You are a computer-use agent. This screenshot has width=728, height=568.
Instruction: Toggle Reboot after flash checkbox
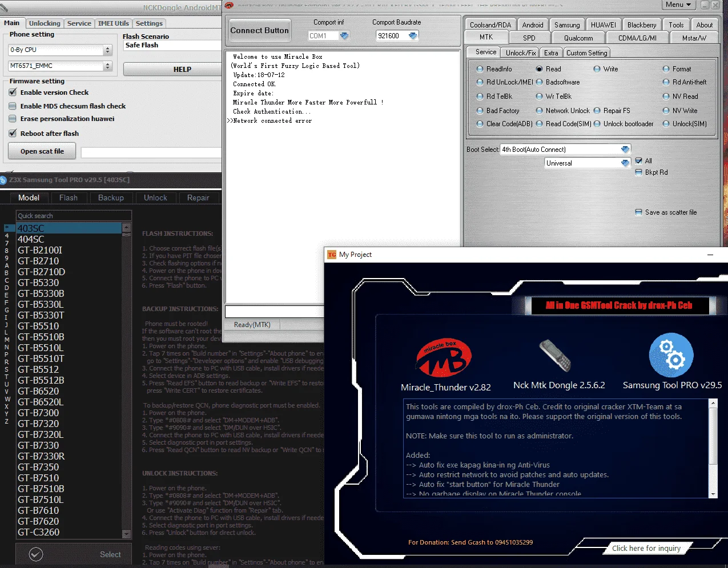click(13, 134)
